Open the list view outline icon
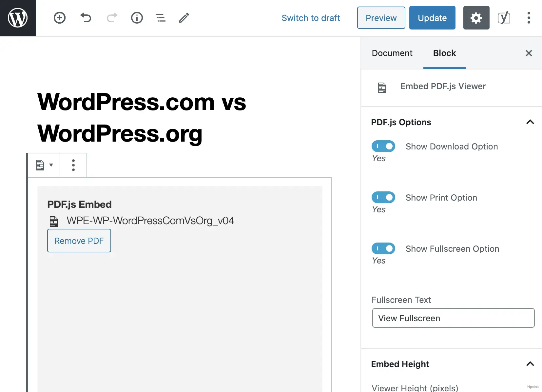Image resolution: width=542 pixels, height=392 pixels. pyautogui.click(x=161, y=18)
